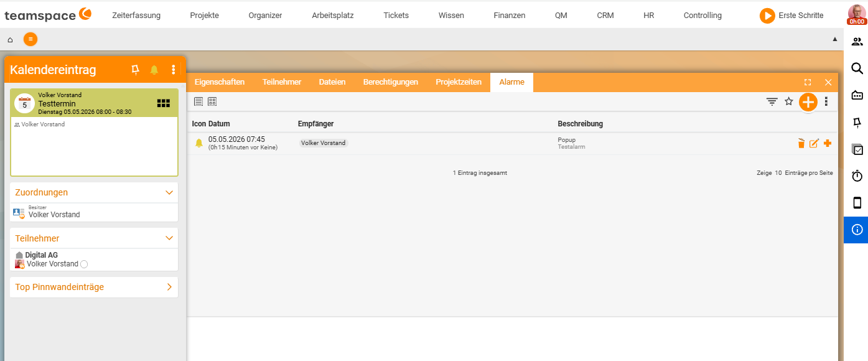Collapse the Zuordnungen section

click(169, 192)
